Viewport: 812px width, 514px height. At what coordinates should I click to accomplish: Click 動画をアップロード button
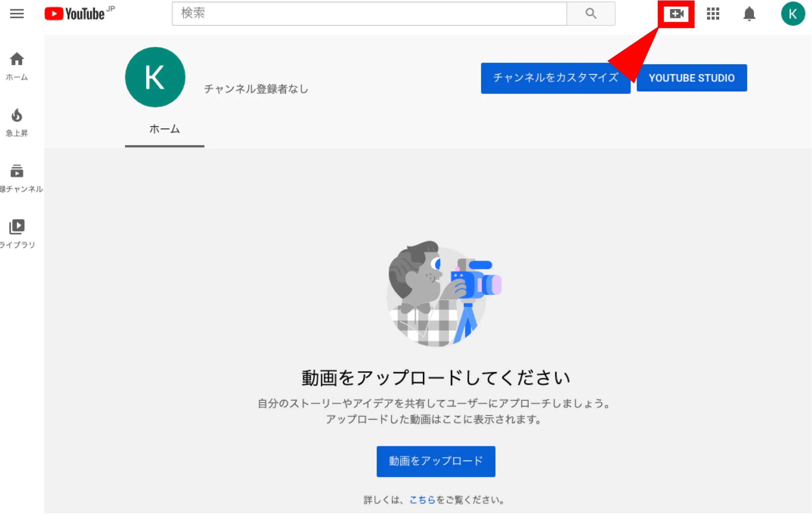(x=436, y=461)
